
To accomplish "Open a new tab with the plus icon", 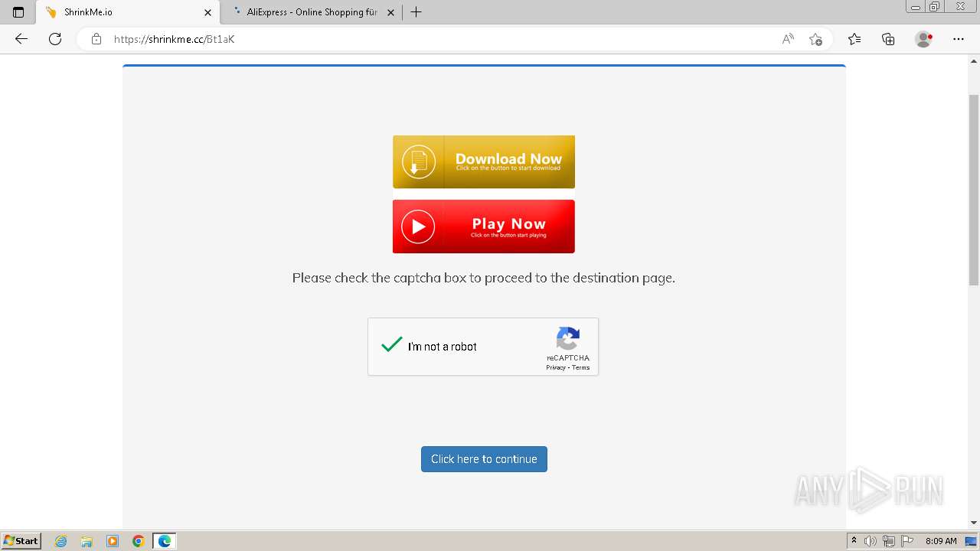I will click(416, 12).
